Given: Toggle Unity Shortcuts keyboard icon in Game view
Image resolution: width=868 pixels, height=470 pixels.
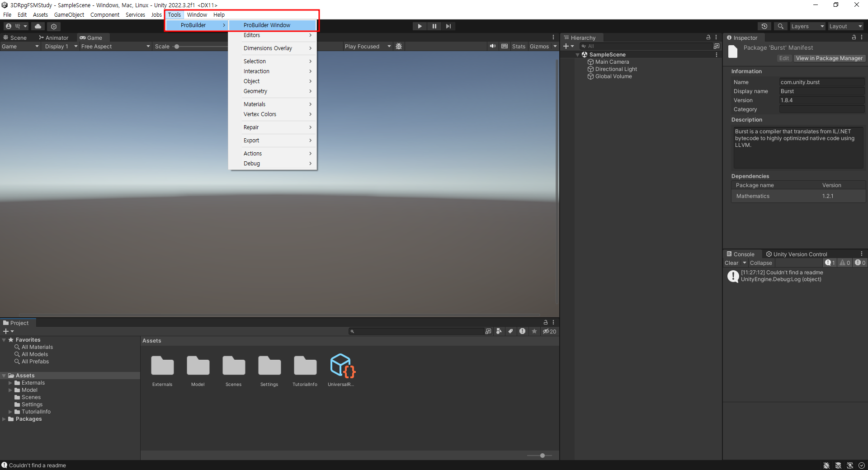Looking at the screenshot, I should point(505,46).
